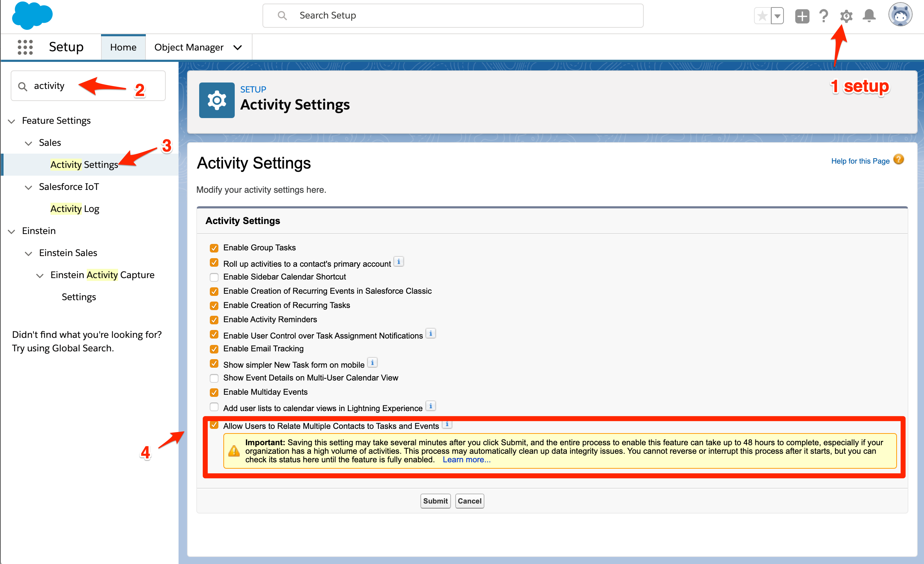This screenshot has width=924, height=564.
Task: Collapse the Salesforce IoT node
Action: [x=28, y=187]
